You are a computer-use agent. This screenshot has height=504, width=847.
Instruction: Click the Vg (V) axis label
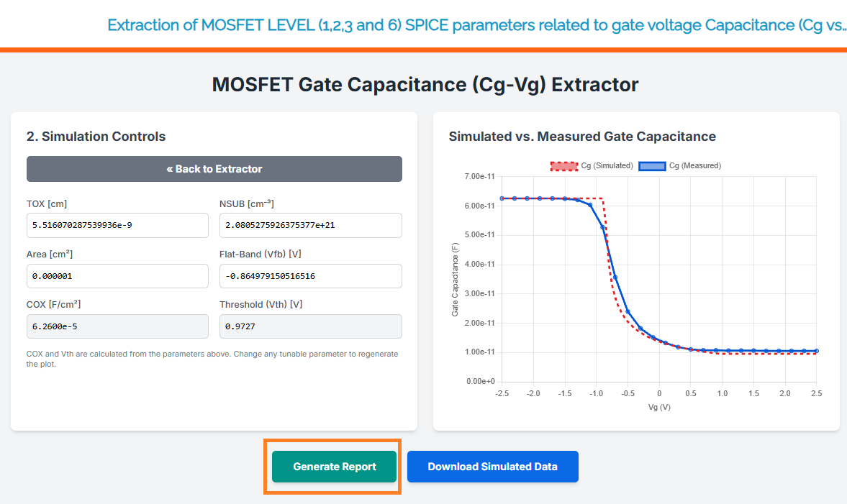coord(659,408)
